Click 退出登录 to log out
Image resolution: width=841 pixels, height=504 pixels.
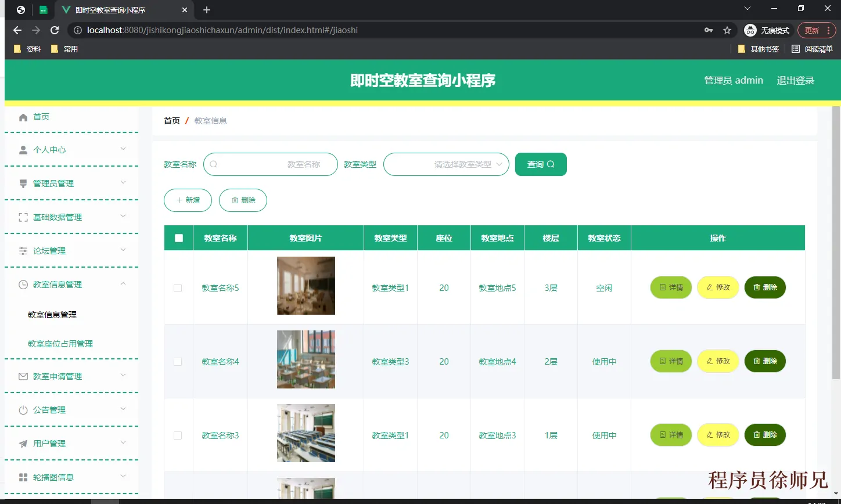(x=796, y=80)
